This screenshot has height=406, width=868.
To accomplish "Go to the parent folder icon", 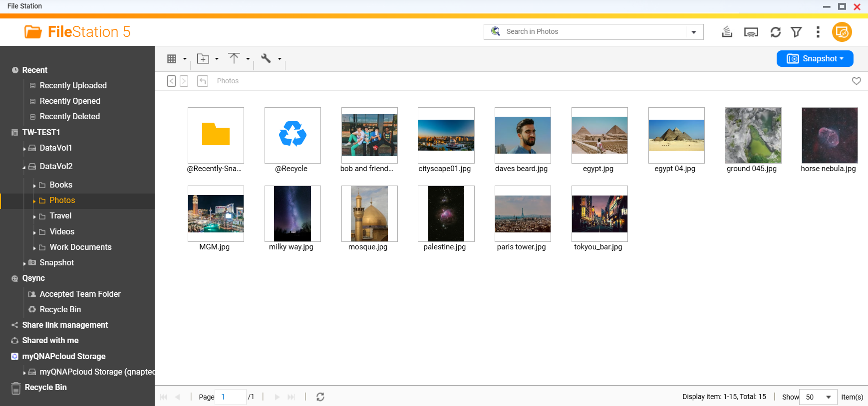I will 203,81.
